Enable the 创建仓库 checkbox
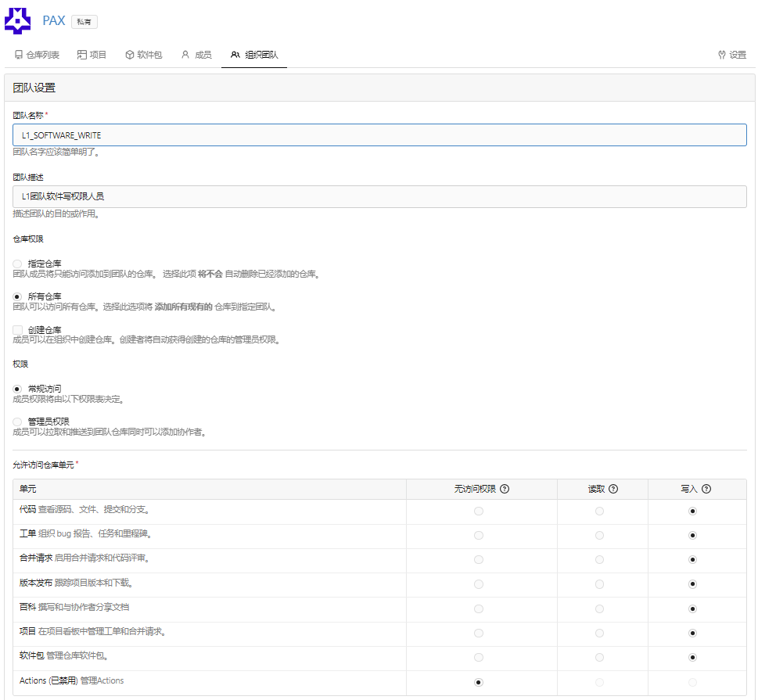Screen dimensions: 758x700 point(18,330)
